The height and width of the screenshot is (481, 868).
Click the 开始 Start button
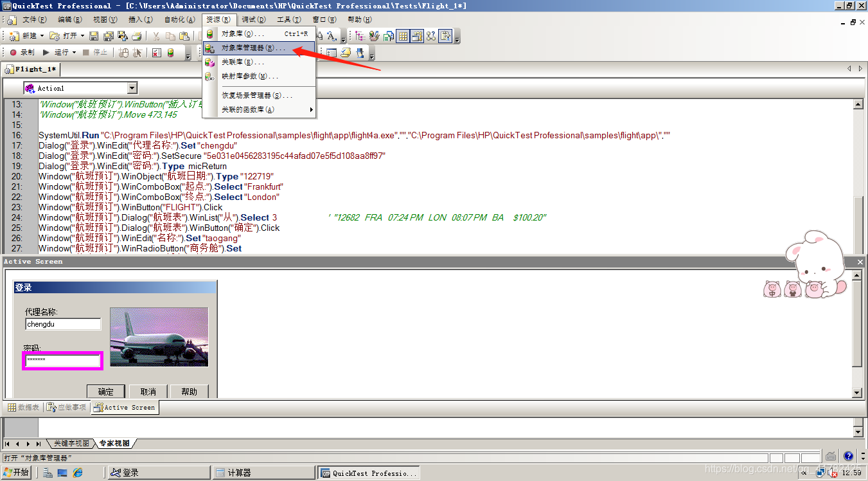pyautogui.click(x=16, y=473)
